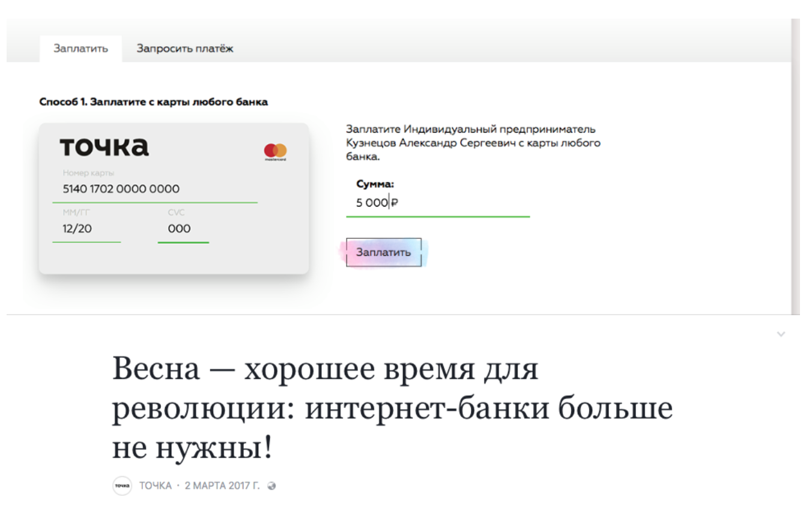The image size is (812, 508).
Task: Open the ТОЧКА author page link
Action: point(156,486)
